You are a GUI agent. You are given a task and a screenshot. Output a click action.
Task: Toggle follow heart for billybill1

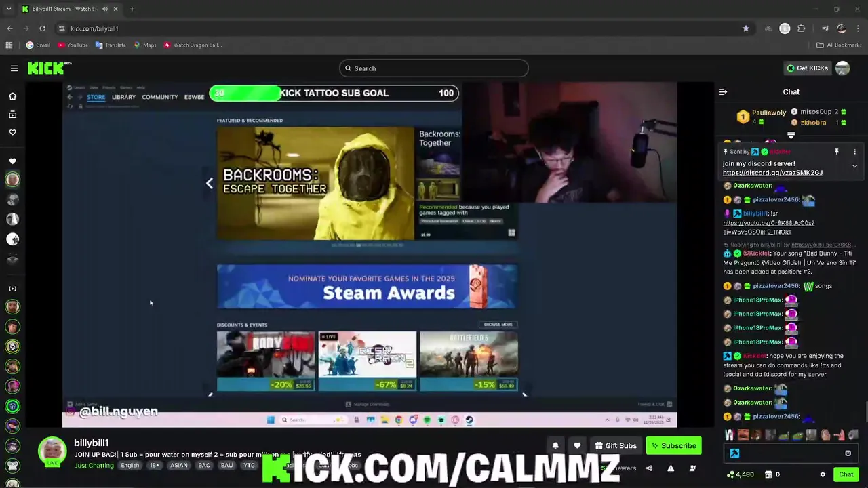(x=577, y=445)
